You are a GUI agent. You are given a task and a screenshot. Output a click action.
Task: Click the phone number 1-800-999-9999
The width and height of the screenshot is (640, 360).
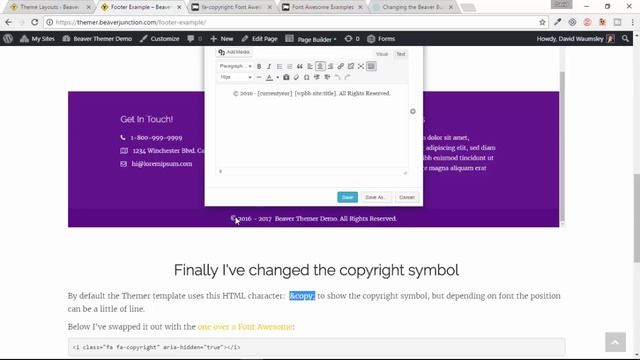click(x=156, y=138)
